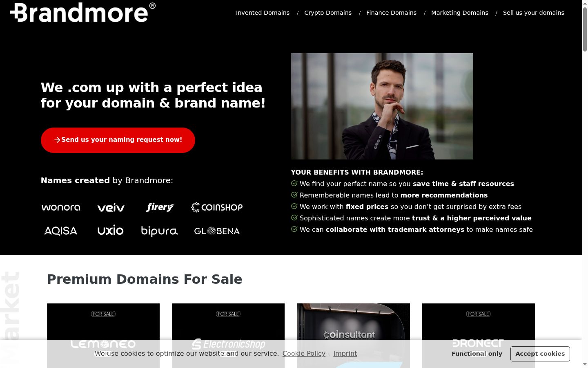Click the Premium Domains For Sale heading
588x368 pixels.
(x=145, y=279)
